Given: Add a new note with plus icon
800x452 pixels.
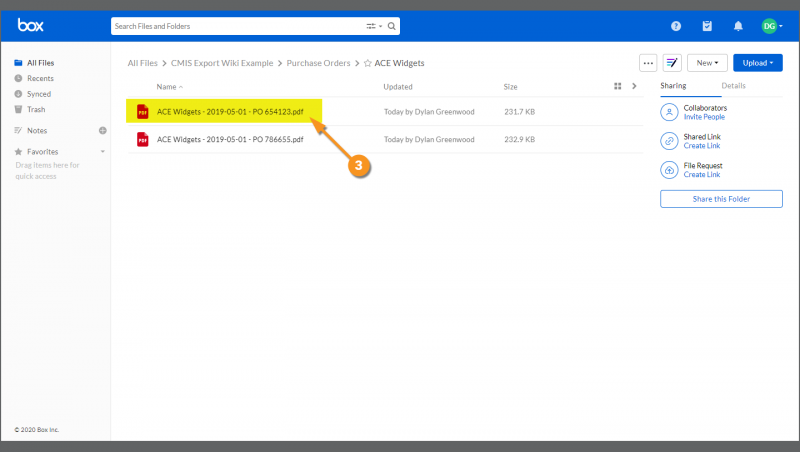Looking at the screenshot, I should tap(103, 131).
